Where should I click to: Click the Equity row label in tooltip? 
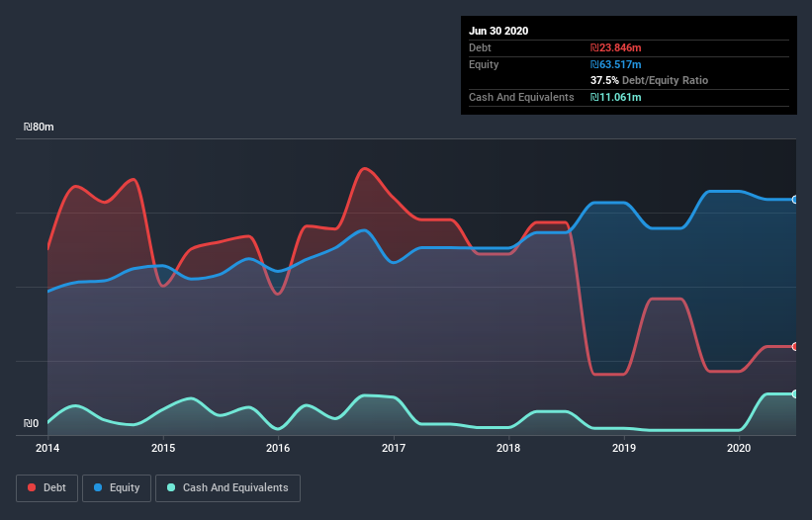484,64
